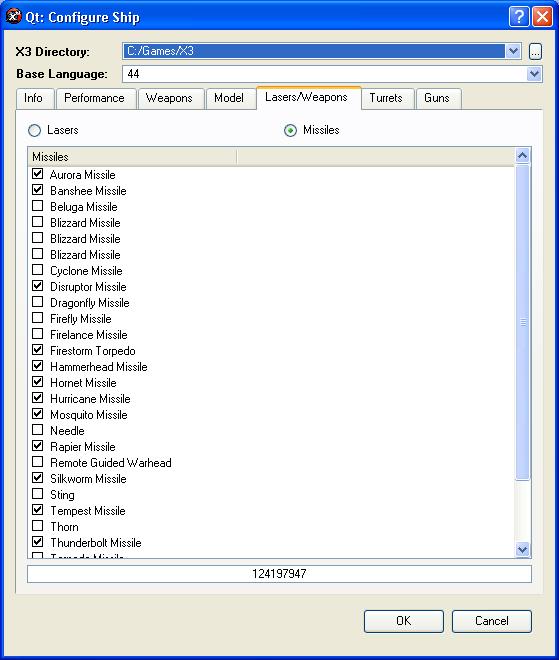Switch to the Performance tab
Screen dimensions: 559x660
pos(94,98)
